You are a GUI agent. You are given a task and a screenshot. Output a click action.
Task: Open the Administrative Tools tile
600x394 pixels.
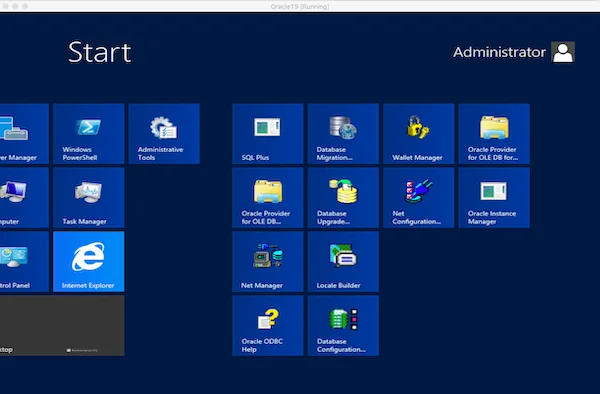click(164, 134)
